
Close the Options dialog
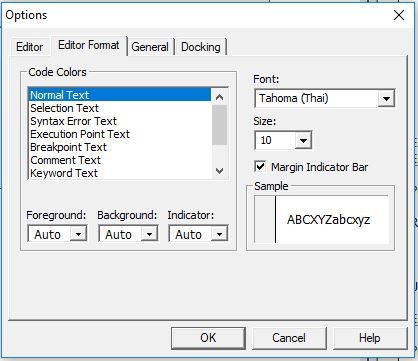(399, 15)
